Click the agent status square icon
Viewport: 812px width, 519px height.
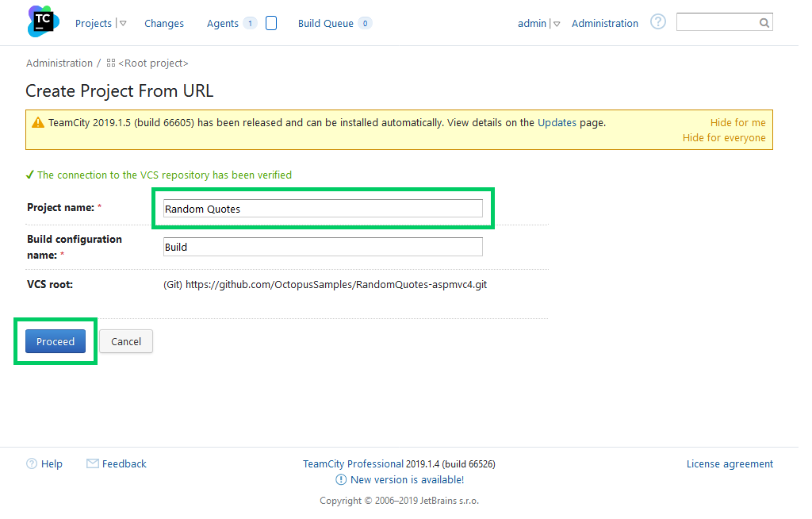coord(271,23)
